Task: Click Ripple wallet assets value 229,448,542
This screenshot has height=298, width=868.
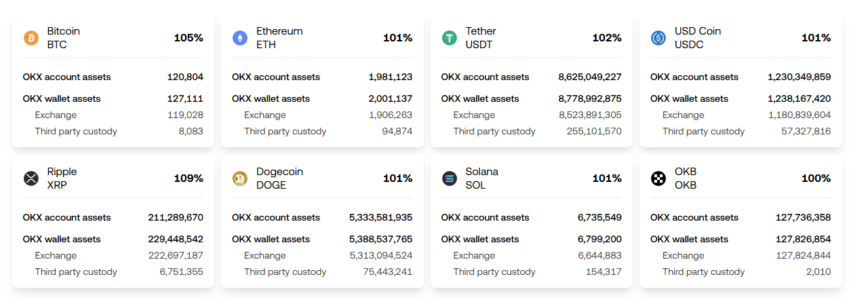Action: click(x=176, y=240)
